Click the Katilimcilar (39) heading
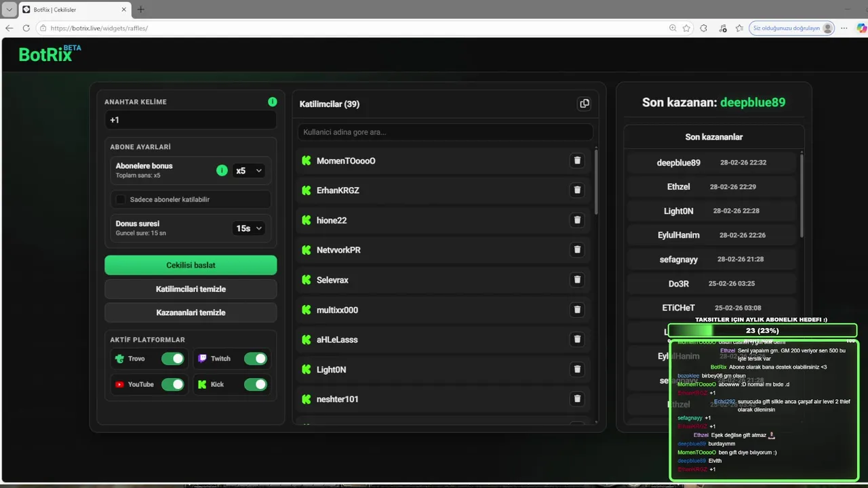The height and width of the screenshot is (488, 868). (330, 104)
